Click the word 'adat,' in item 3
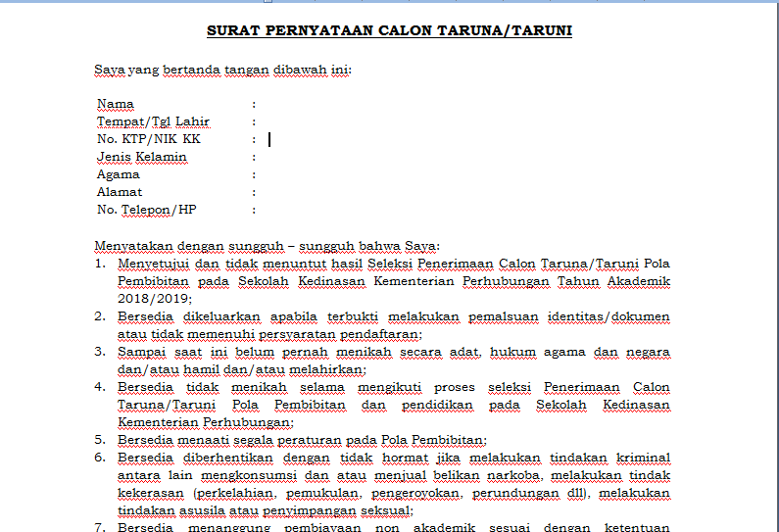 tap(465, 352)
